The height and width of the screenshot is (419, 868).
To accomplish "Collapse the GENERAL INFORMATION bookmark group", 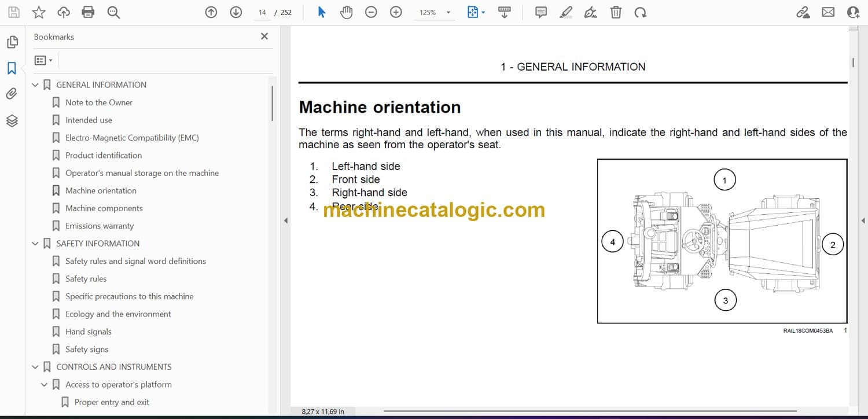I will (x=35, y=85).
